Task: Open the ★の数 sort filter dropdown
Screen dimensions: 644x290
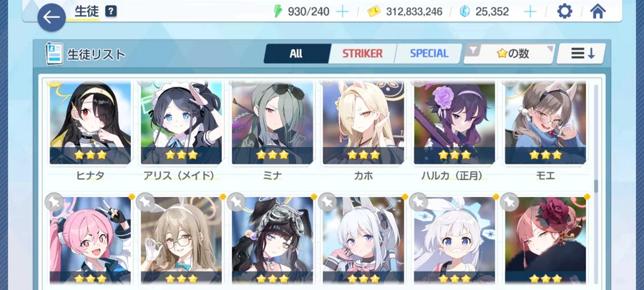Action: click(509, 54)
